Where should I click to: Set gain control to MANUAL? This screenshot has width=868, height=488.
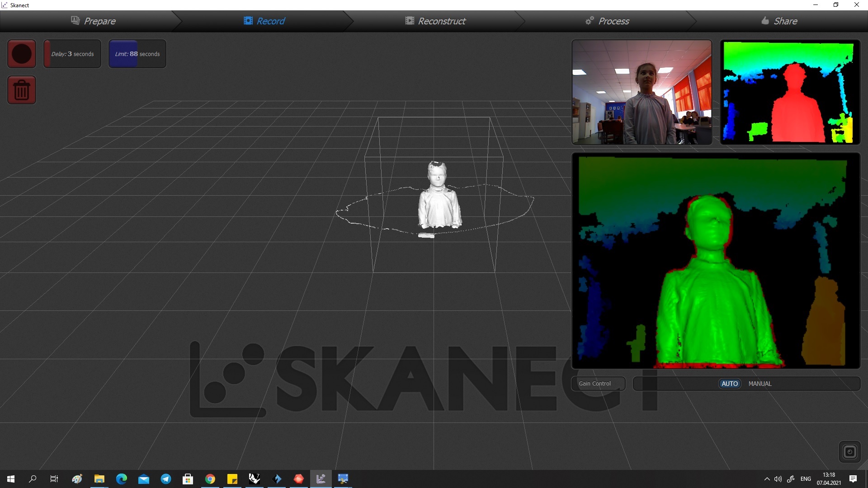pyautogui.click(x=760, y=384)
